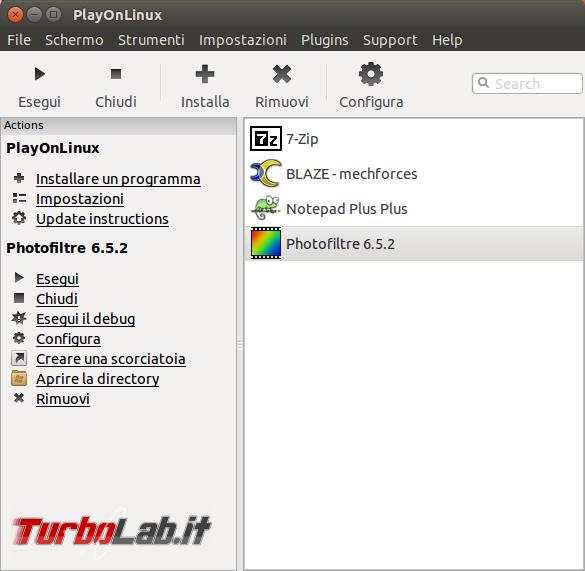
Task: Click the Rimuovi X icon in toolbar
Action: click(x=282, y=74)
